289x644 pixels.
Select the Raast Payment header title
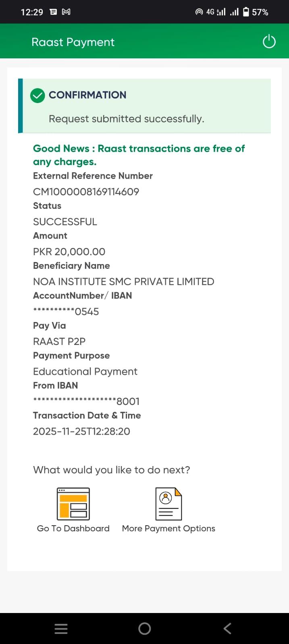(73, 42)
